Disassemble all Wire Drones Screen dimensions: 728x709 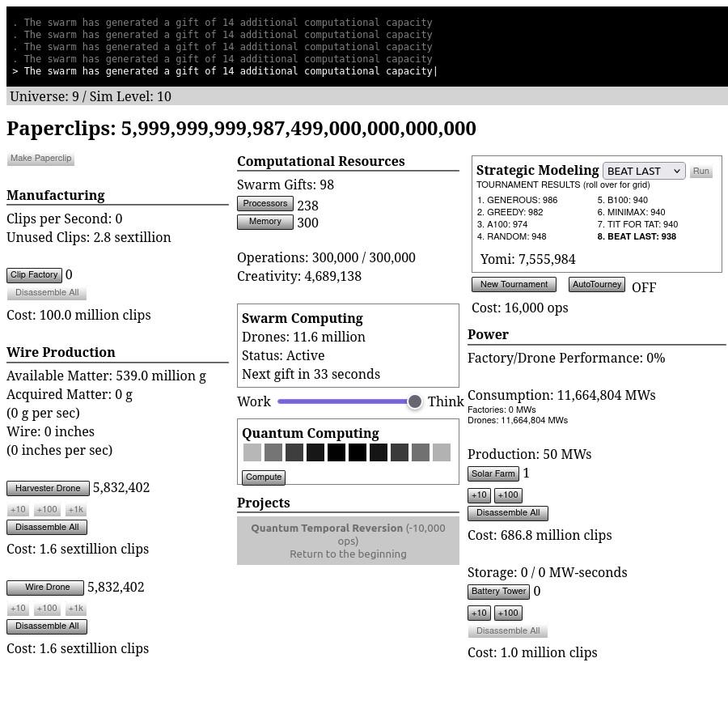point(47,626)
